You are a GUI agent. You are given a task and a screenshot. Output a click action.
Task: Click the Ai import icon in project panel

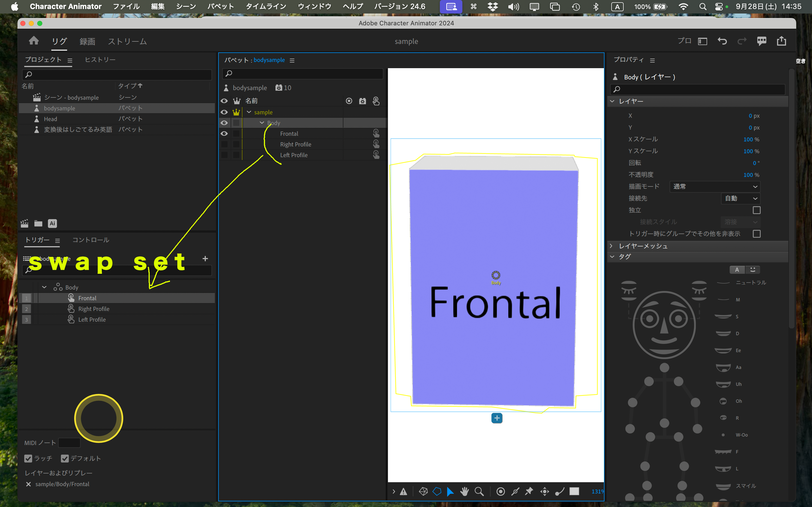52,223
